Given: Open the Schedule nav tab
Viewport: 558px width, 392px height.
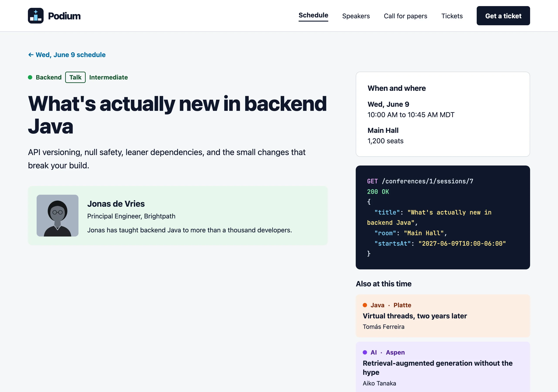Looking at the screenshot, I should (x=313, y=15).
